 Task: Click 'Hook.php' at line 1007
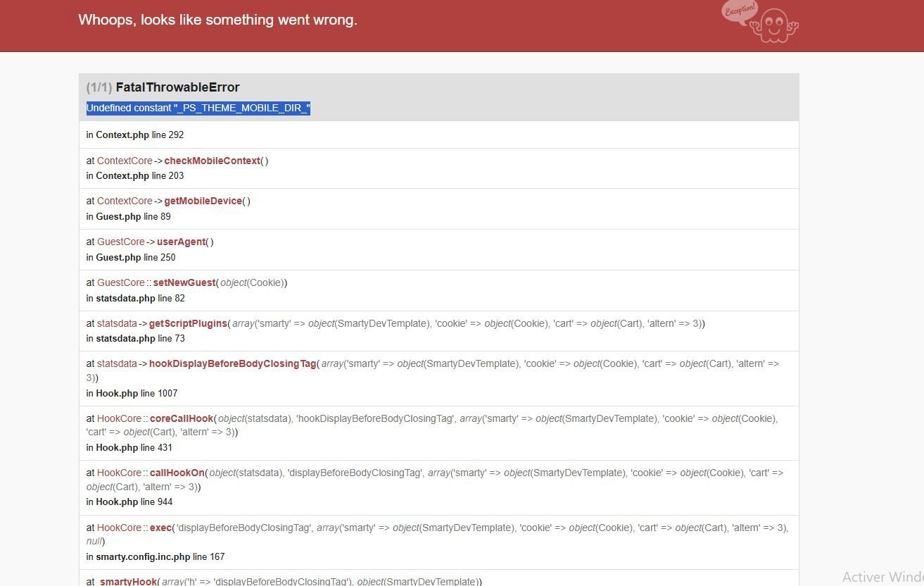coord(117,393)
